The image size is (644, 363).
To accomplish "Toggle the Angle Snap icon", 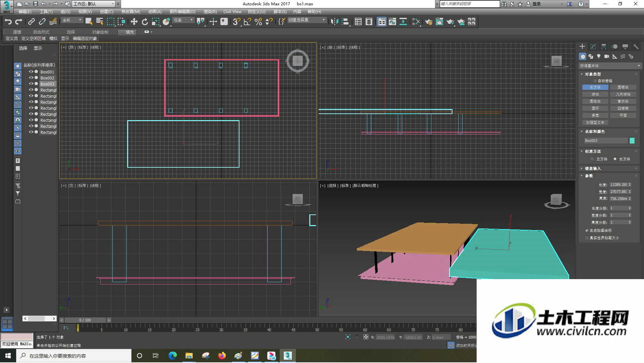I will 248,22.
